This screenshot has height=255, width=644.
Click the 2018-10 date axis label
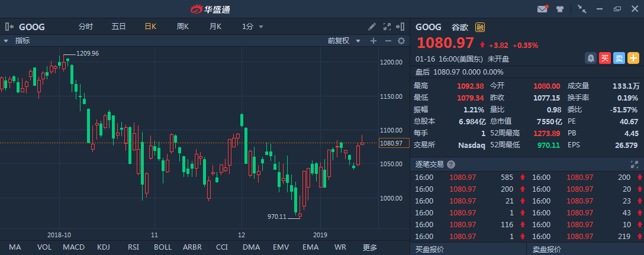point(59,235)
